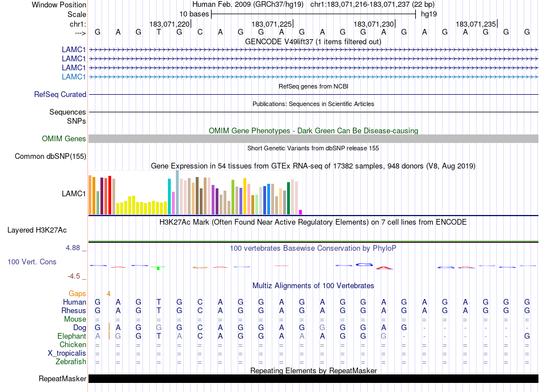Click the 183,071,225 position marker on ruler
The image size is (539, 392).
[272, 24]
